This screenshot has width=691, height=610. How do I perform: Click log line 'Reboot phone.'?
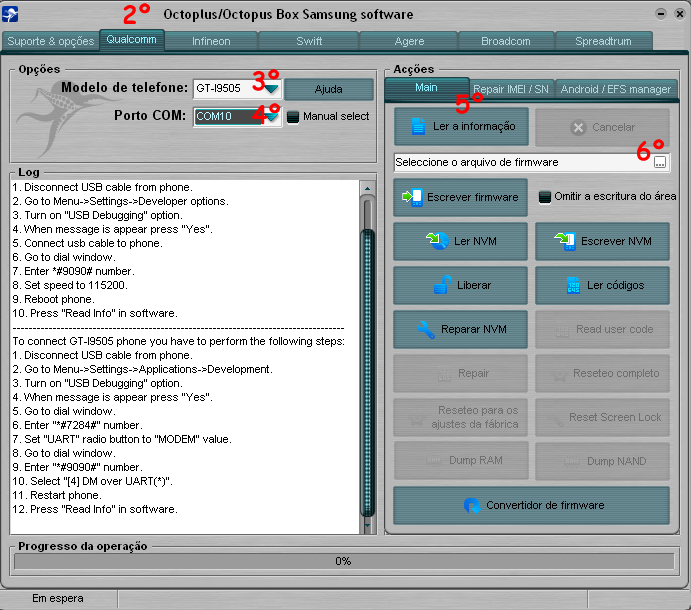53,299
